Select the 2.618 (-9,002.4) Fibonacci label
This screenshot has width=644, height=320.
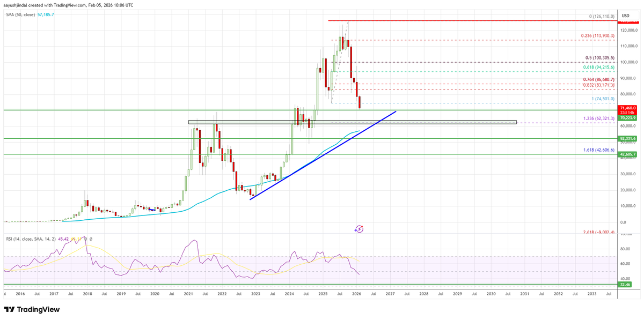point(599,232)
